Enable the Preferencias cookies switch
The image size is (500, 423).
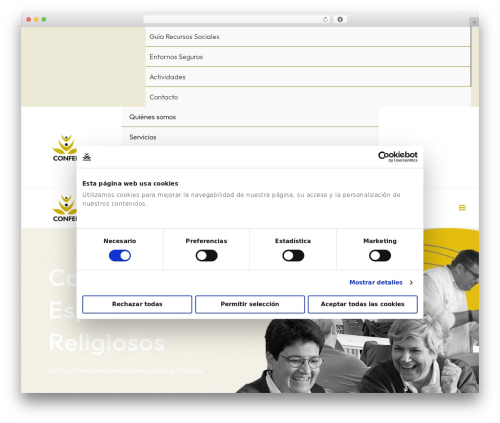[x=207, y=256]
